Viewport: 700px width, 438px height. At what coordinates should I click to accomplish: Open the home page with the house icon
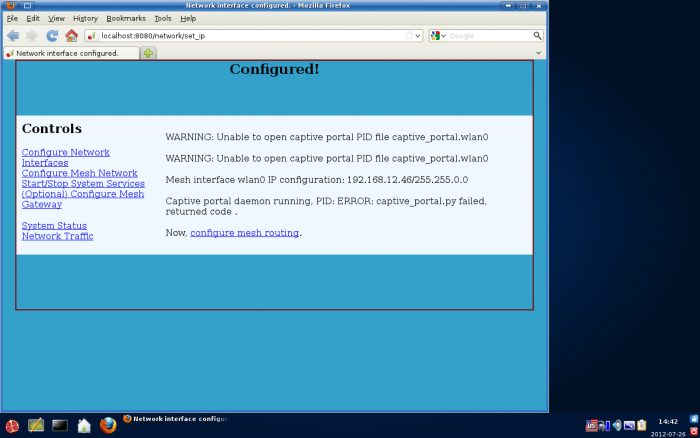coord(71,35)
